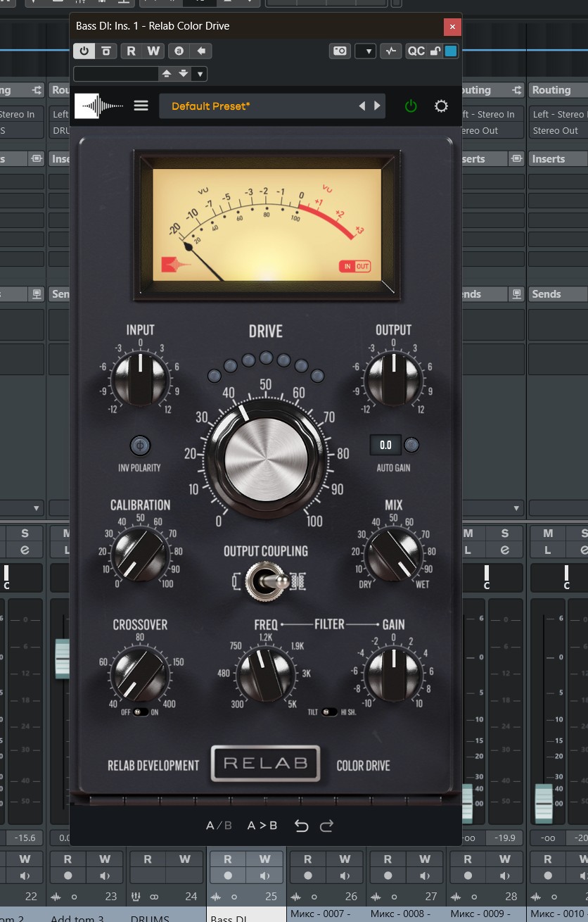Copy settings with the A > B button

(x=262, y=826)
